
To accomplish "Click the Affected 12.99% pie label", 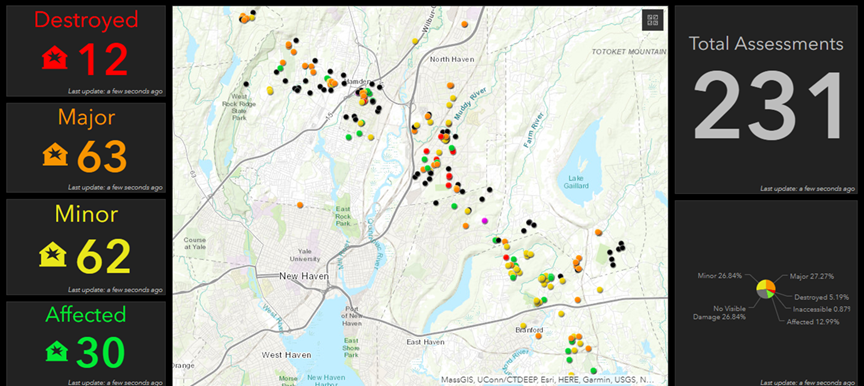I will 813,322.
